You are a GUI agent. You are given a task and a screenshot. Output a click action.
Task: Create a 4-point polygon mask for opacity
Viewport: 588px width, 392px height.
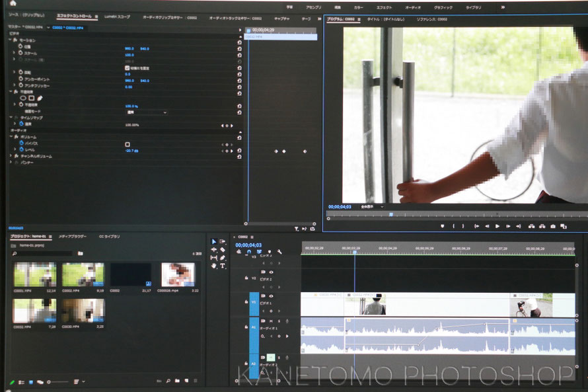[x=32, y=98]
